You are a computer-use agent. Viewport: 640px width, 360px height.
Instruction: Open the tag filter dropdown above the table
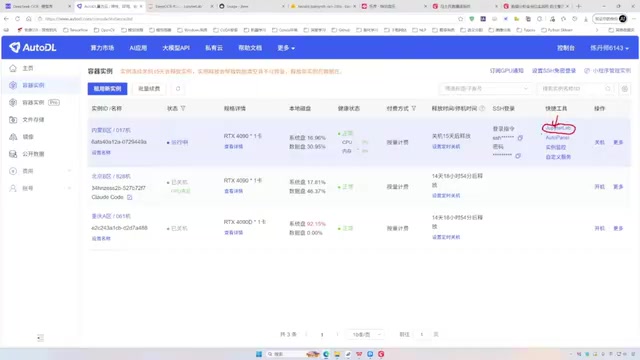point(485,89)
